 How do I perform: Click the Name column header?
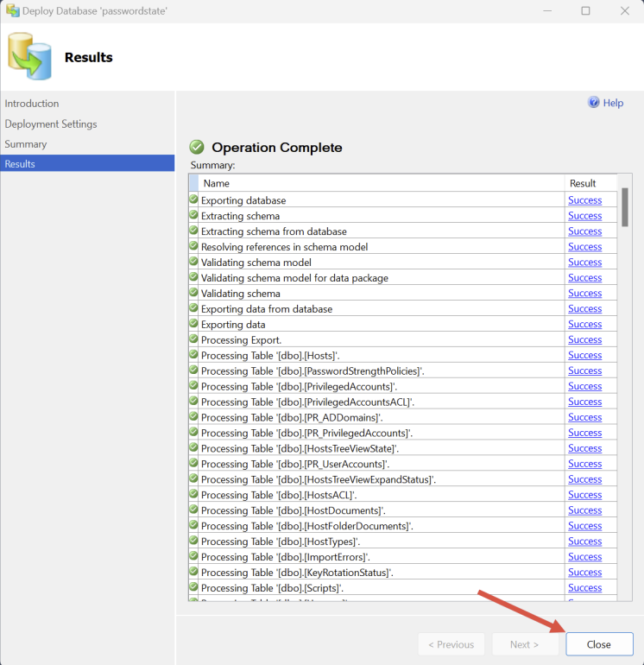pyautogui.click(x=382, y=183)
